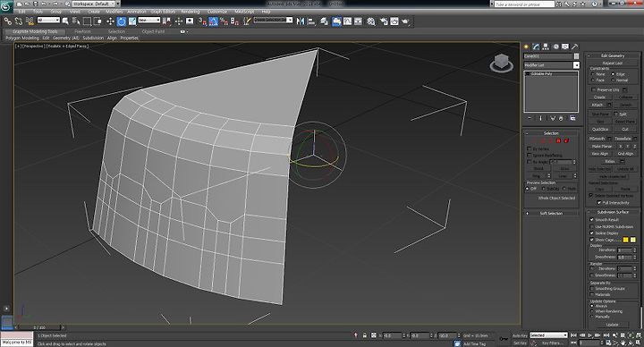The height and width of the screenshot is (347, 644).
Task: Click the Key Filters button
Action: point(552,343)
